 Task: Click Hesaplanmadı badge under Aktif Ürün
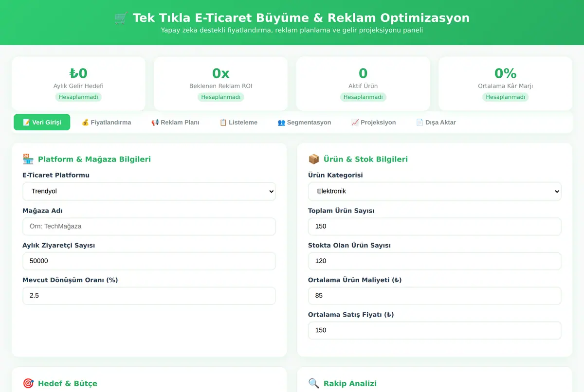point(363,97)
